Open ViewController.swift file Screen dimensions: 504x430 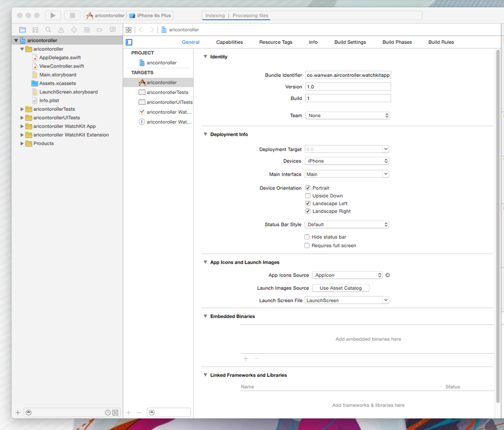[62, 66]
